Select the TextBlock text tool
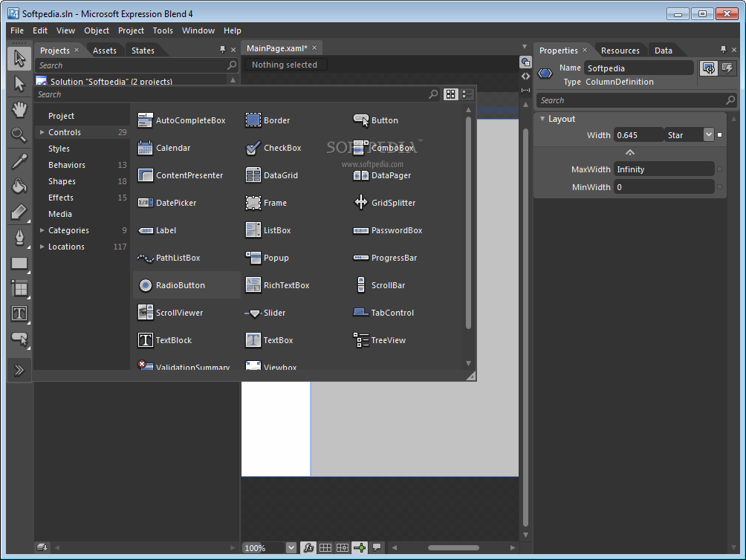 coord(19,313)
